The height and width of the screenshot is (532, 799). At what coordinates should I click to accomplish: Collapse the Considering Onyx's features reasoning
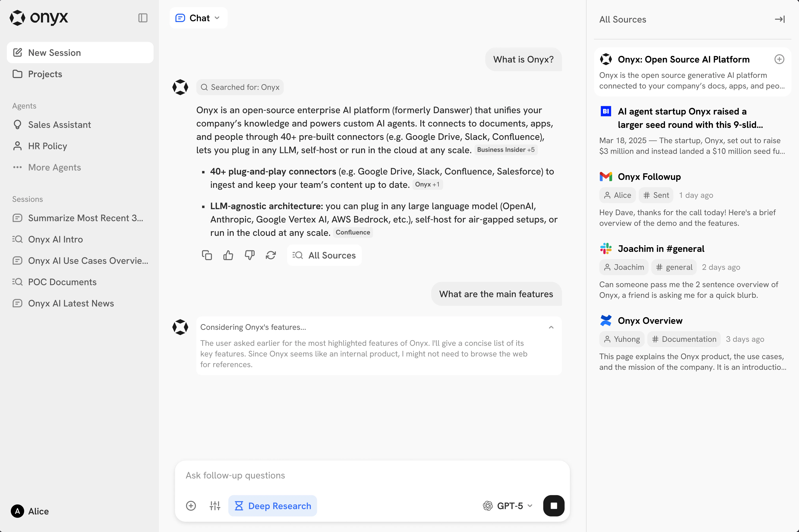(x=551, y=327)
